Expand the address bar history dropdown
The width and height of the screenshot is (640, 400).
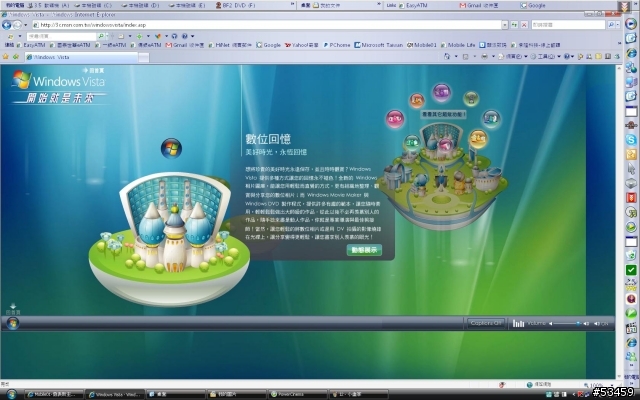504,25
